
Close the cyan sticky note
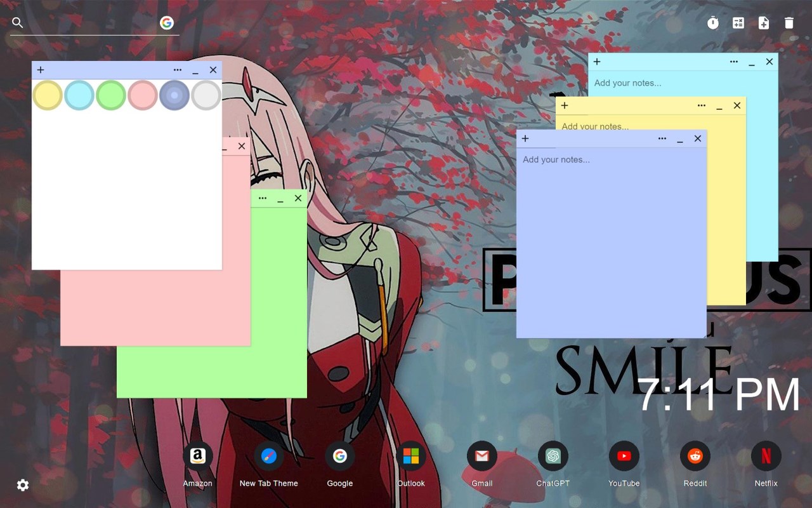(x=769, y=62)
